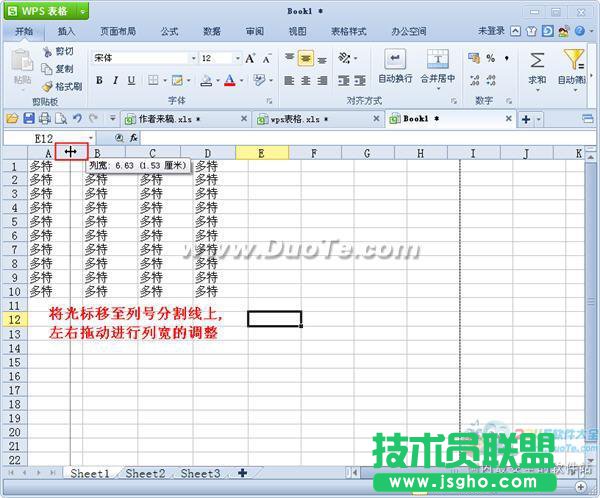
Task: Increase the cell indent
Action: [x=360, y=80]
